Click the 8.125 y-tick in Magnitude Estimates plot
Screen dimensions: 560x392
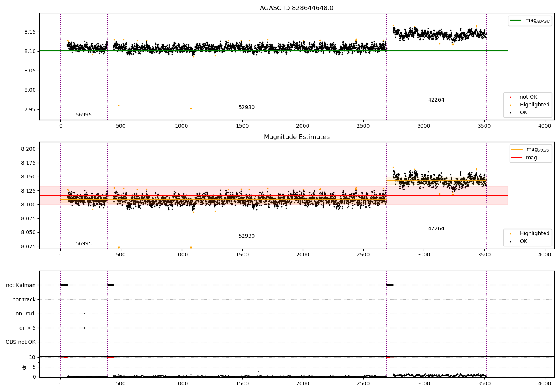(29, 191)
